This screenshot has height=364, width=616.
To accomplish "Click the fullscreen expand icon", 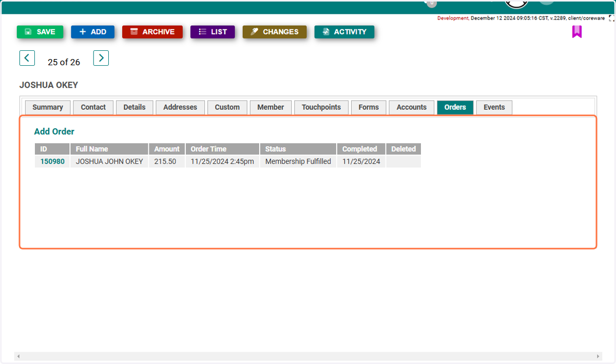I will click(611, 18).
